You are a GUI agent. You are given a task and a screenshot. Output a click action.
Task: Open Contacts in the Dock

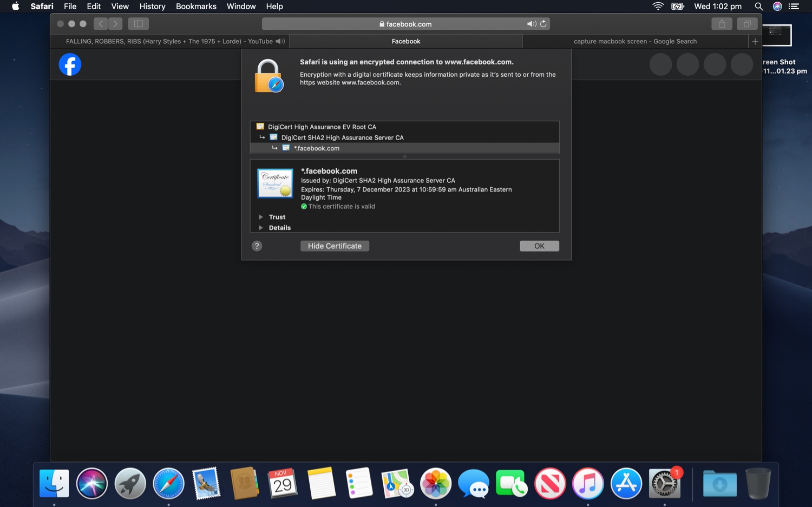[x=245, y=483]
